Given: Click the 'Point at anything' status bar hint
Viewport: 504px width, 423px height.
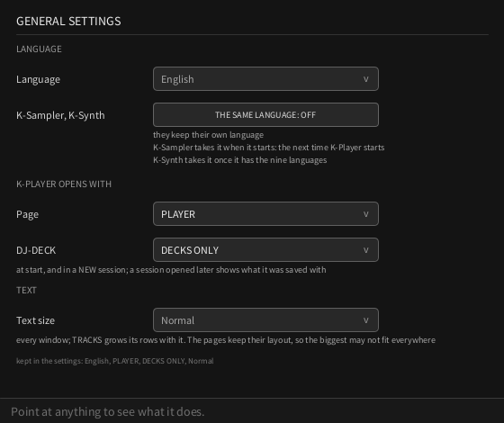Looking at the screenshot, I should [108, 411].
